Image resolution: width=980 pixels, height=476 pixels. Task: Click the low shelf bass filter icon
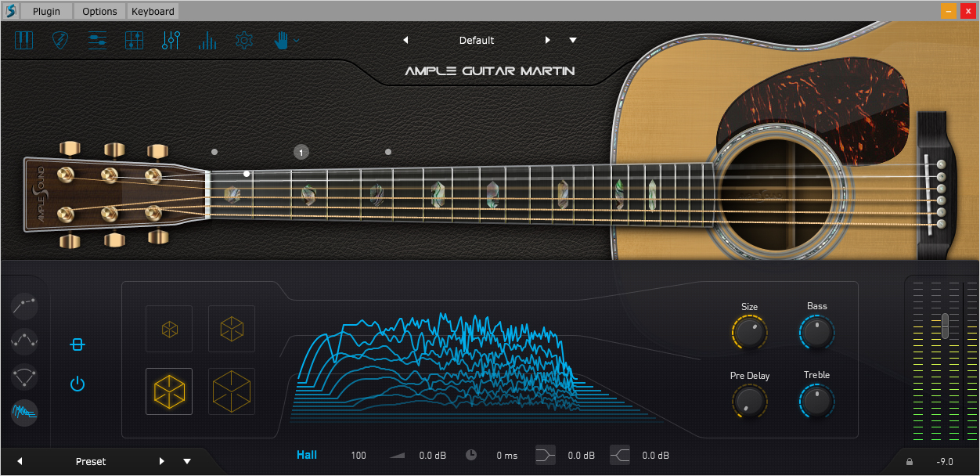(546, 455)
